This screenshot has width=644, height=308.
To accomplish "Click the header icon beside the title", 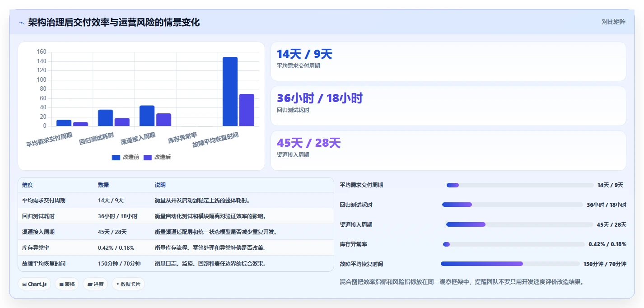I will pyautogui.click(x=21, y=23).
